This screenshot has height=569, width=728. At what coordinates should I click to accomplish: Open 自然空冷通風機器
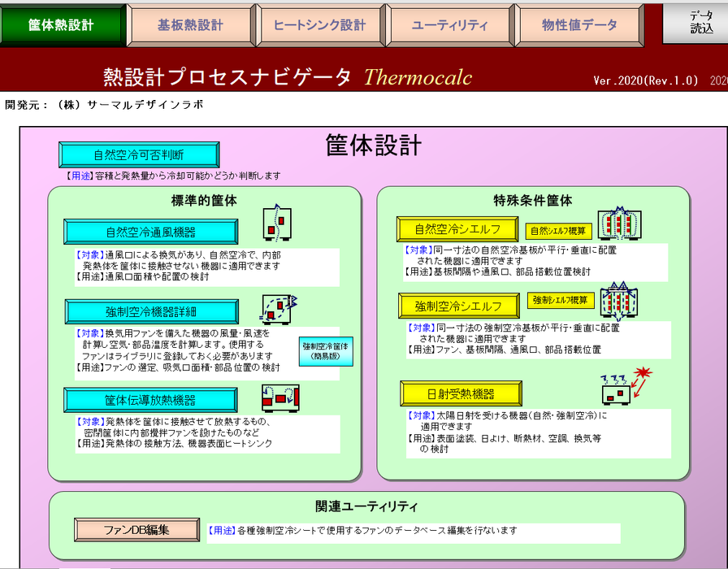pos(151,232)
